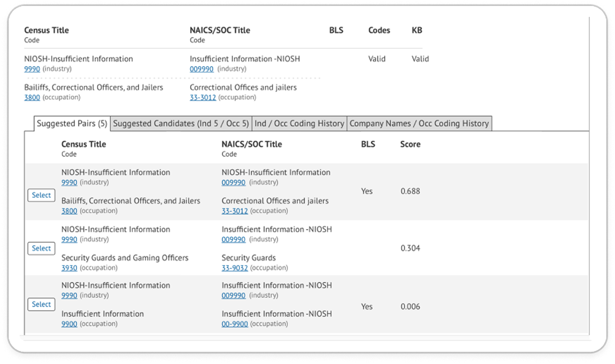Click the score value 0.304
The width and height of the screenshot is (615, 364).
(410, 248)
